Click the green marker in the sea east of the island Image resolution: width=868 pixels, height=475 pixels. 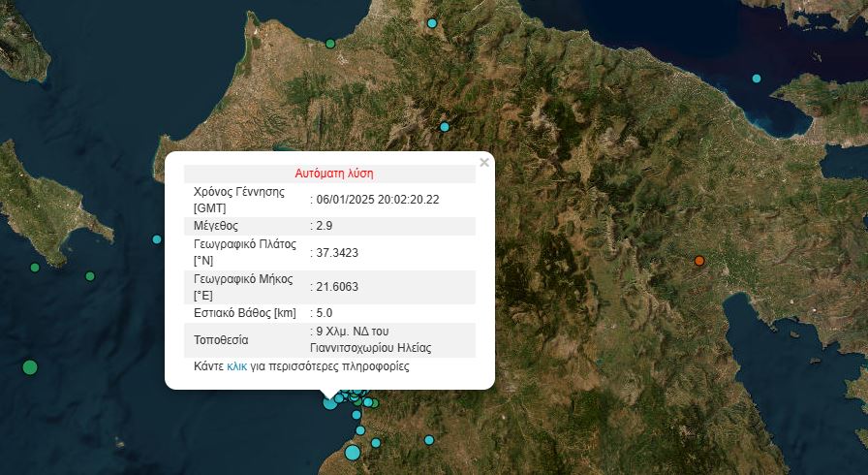[90, 276]
